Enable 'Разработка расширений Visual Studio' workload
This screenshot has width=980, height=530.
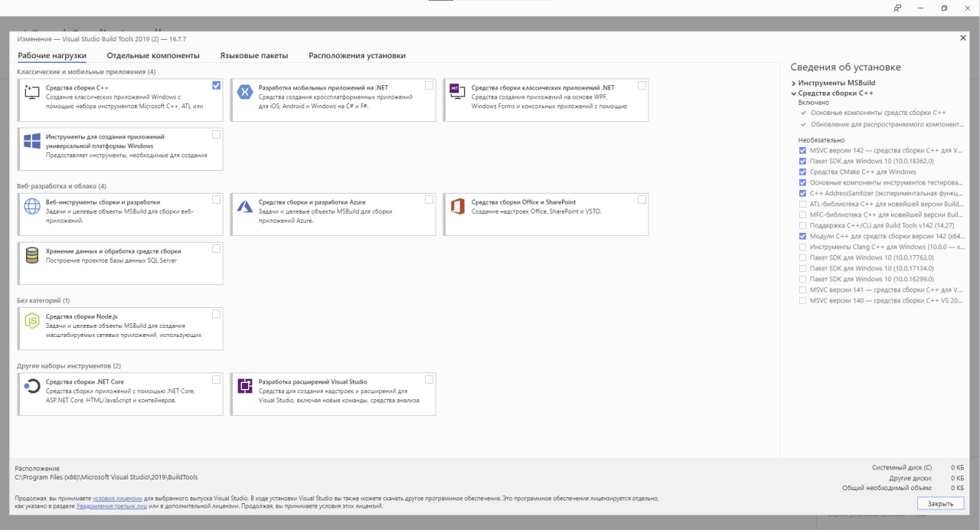(429, 379)
